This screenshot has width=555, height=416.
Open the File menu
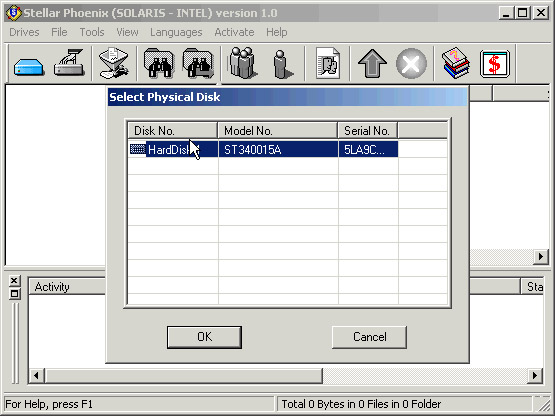click(x=59, y=32)
